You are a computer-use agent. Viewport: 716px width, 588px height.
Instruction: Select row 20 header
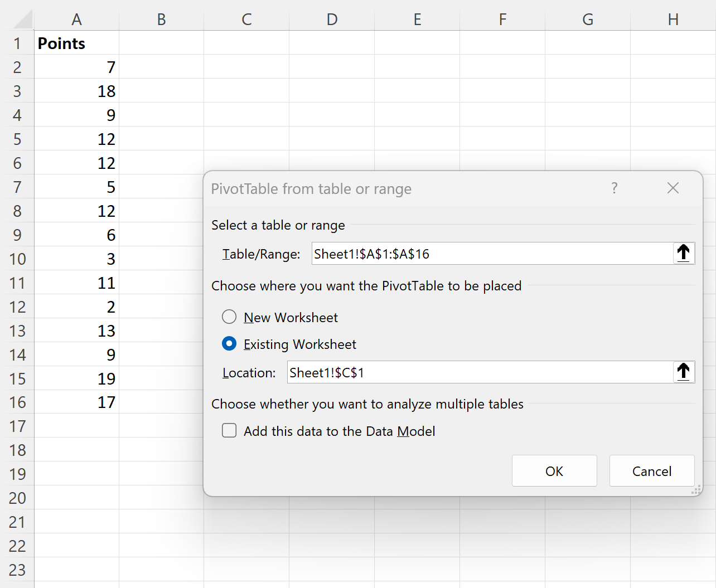pos(17,498)
